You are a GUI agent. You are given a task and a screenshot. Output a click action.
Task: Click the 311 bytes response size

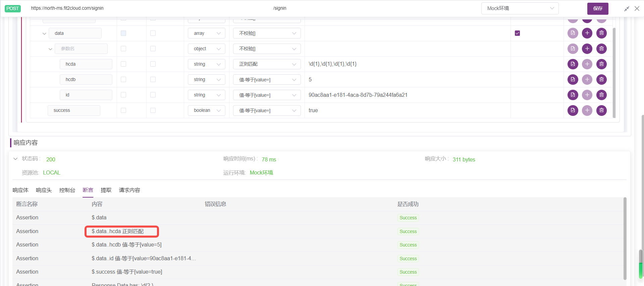coord(464,159)
